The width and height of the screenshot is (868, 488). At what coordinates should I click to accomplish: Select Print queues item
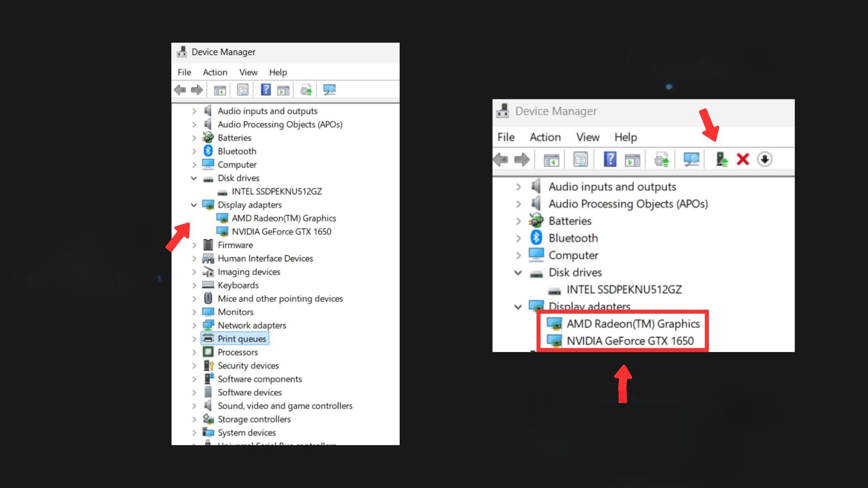pyautogui.click(x=241, y=339)
